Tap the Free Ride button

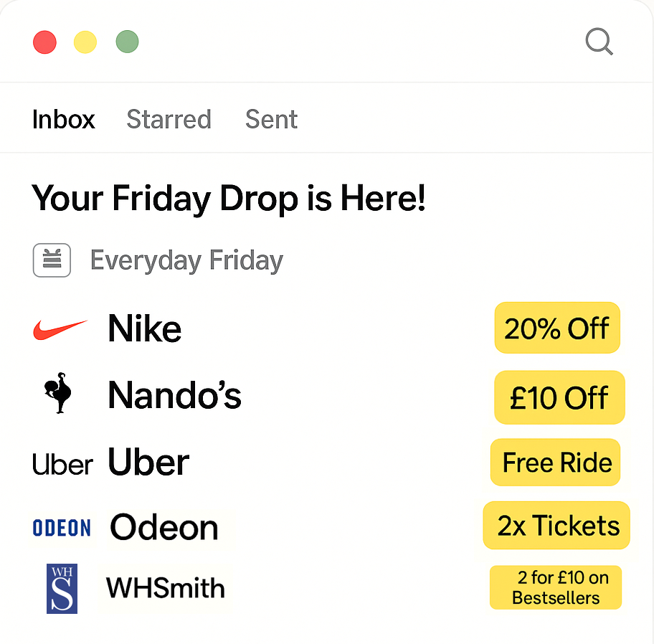pos(555,462)
